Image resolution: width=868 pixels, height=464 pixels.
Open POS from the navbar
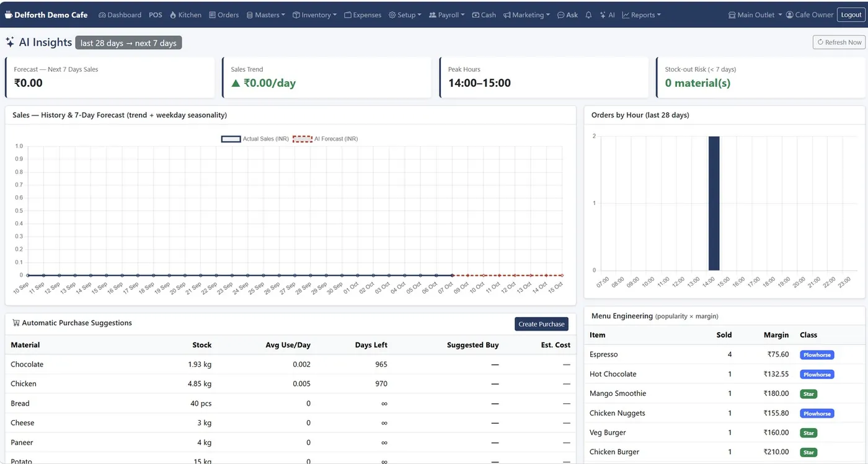155,15
